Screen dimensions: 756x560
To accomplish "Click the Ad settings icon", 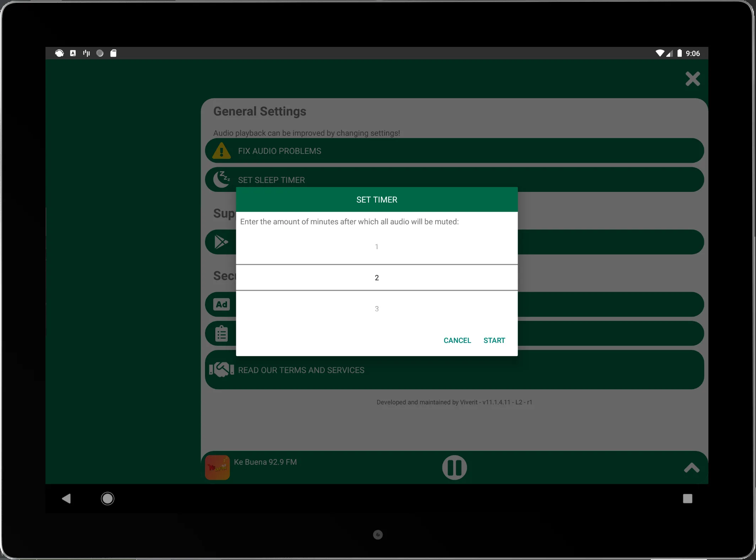I will click(x=222, y=304).
